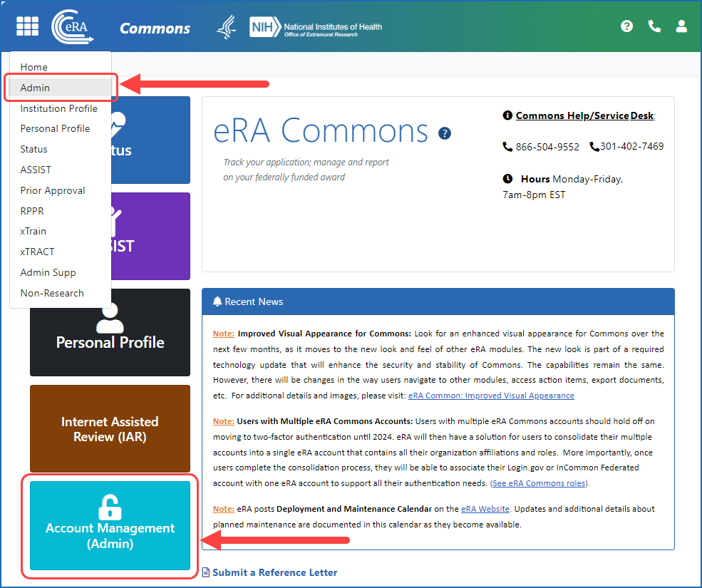Click the info icon next to Commons Help/Service Desk

pyautogui.click(x=507, y=115)
